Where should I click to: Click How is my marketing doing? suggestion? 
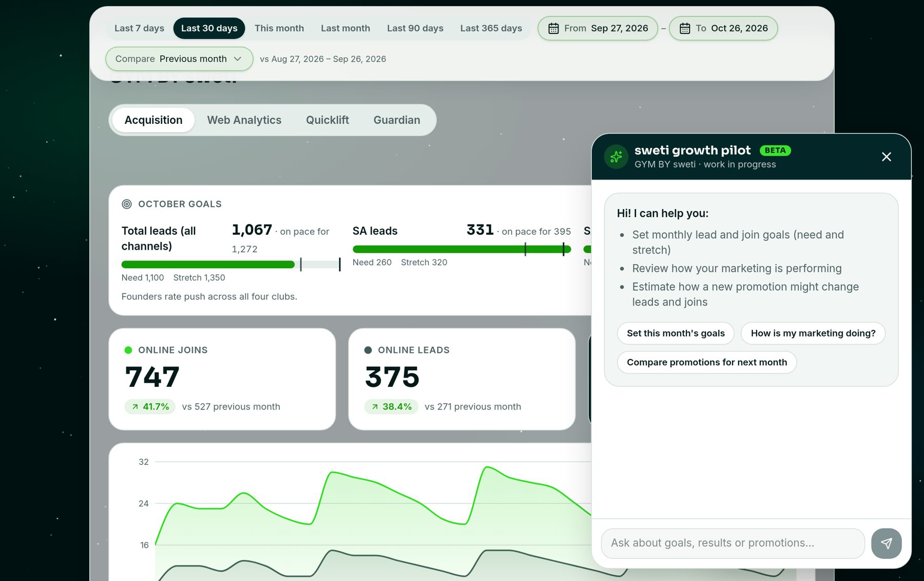[813, 333]
